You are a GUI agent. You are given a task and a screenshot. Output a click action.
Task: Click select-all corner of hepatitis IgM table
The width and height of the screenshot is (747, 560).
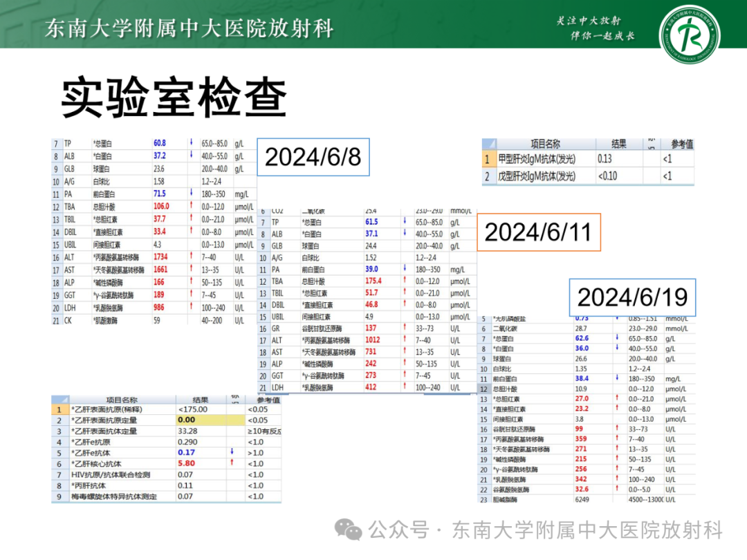[489, 144]
